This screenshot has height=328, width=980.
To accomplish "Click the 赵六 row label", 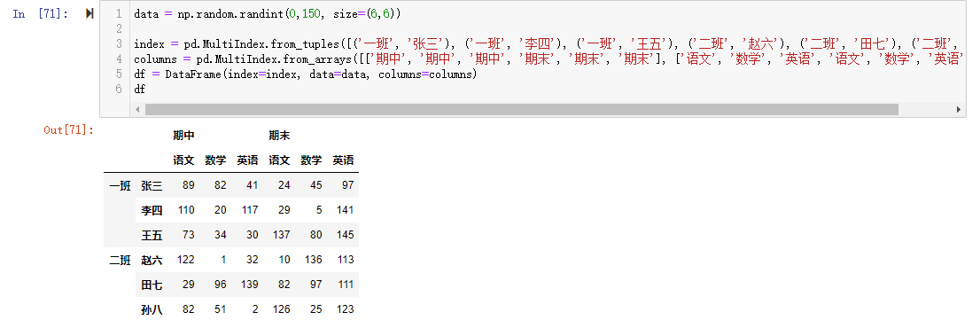I will (x=152, y=260).
